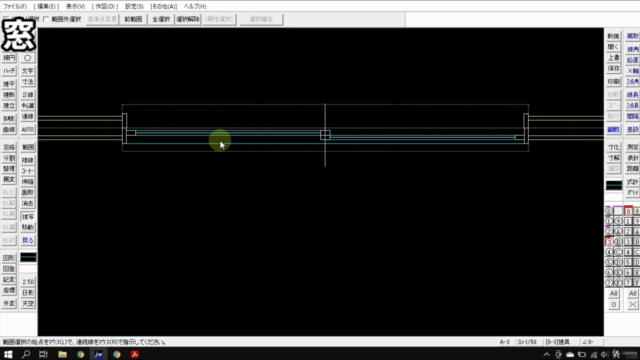Activate the 移動 move tool

[x=28, y=227]
